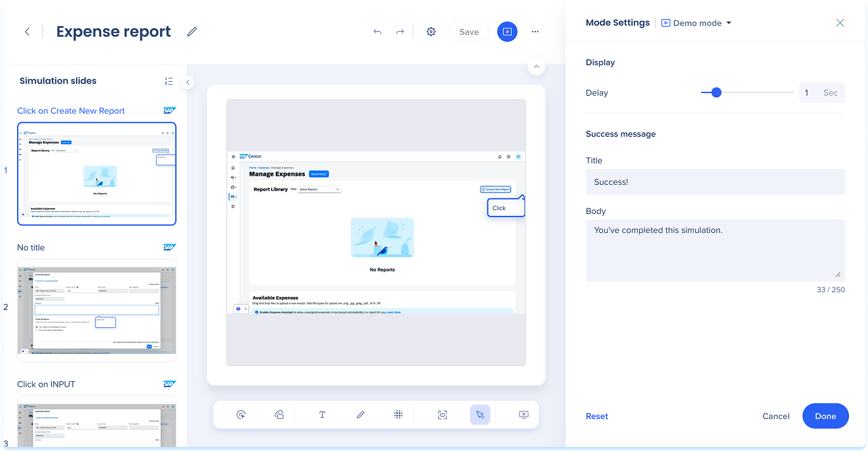Click the cloud lock icon in toolbar
This screenshot has width=868, height=452.
click(278, 415)
